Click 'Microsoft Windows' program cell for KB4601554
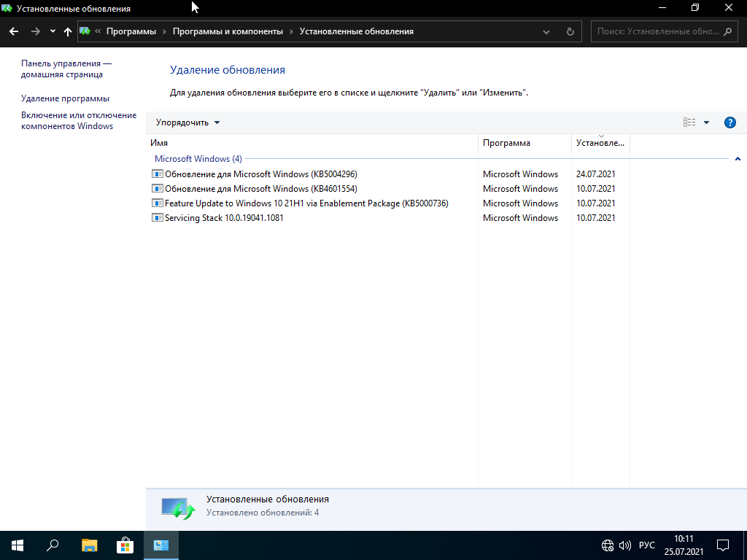Screen dimensions: 747x560 520,189
